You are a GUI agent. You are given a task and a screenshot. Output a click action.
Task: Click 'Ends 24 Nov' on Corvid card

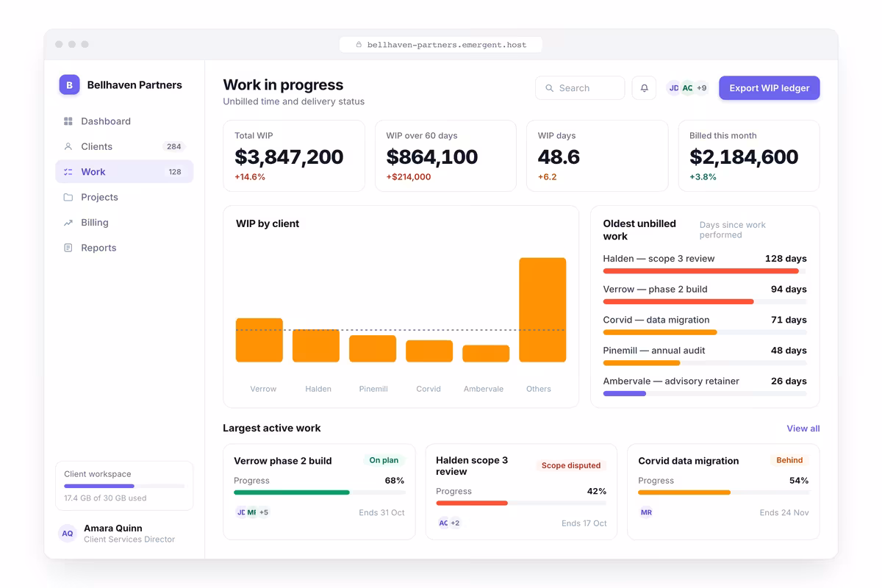784,512
